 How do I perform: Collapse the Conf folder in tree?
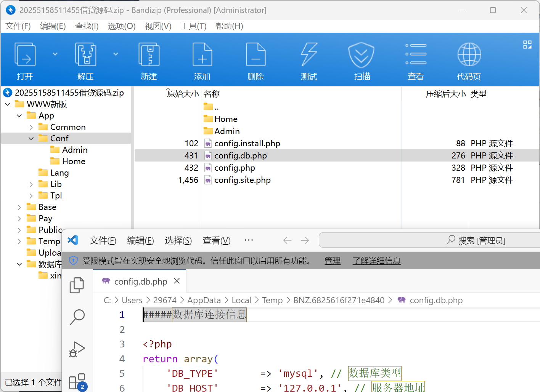[x=31, y=139]
